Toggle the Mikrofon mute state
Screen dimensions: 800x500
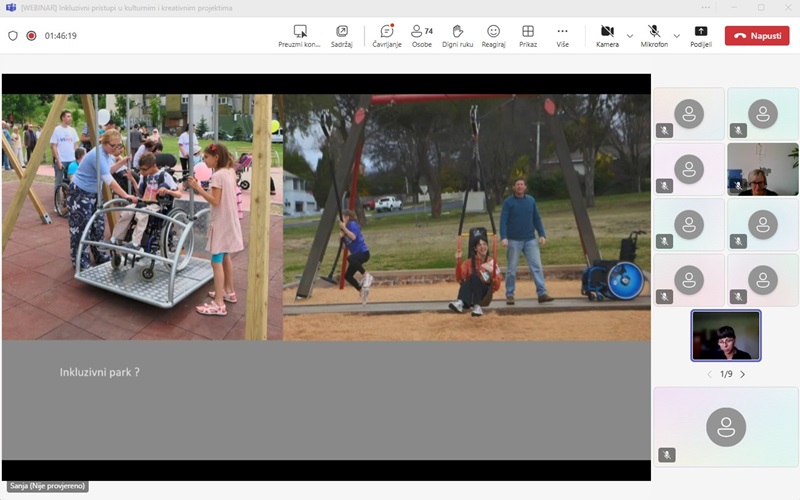pyautogui.click(x=654, y=35)
